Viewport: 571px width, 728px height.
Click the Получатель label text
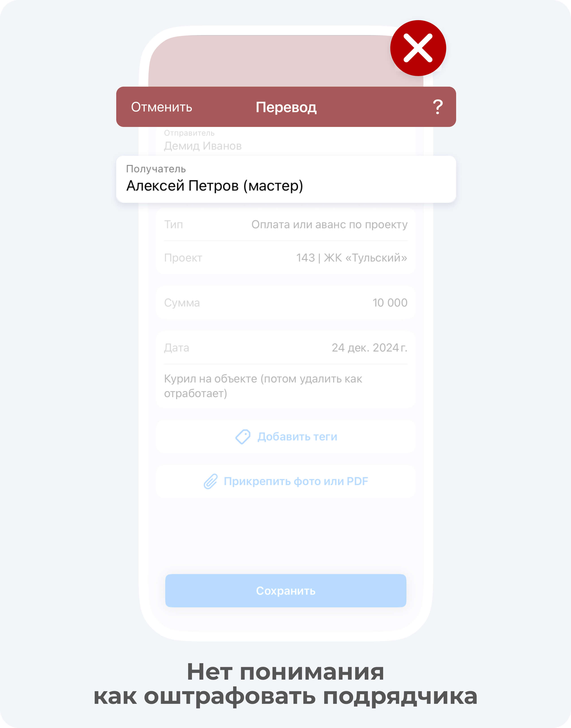156,169
